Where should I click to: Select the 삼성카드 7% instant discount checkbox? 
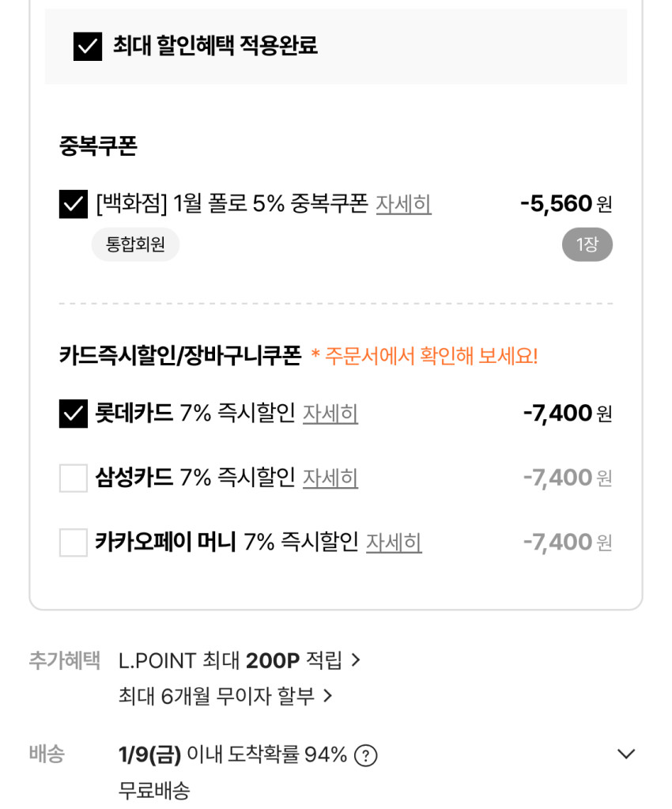[x=74, y=478]
